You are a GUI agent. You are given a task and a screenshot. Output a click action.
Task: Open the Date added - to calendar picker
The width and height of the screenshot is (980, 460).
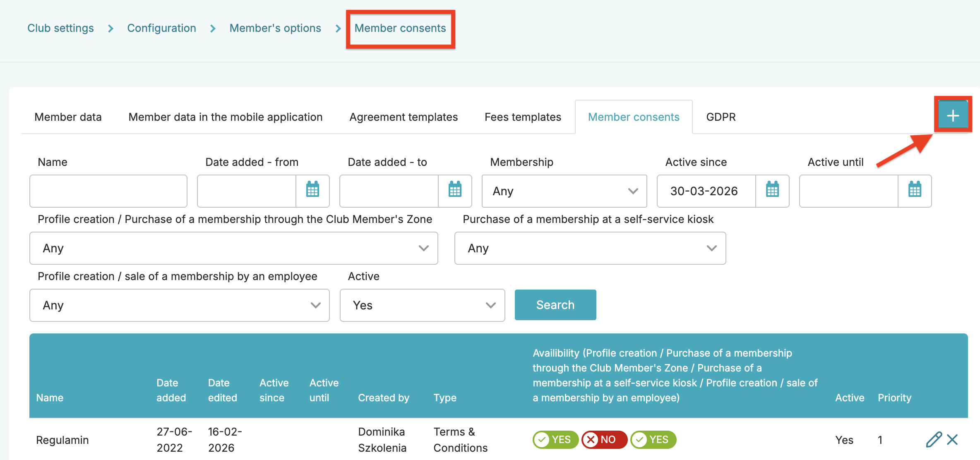tap(455, 190)
